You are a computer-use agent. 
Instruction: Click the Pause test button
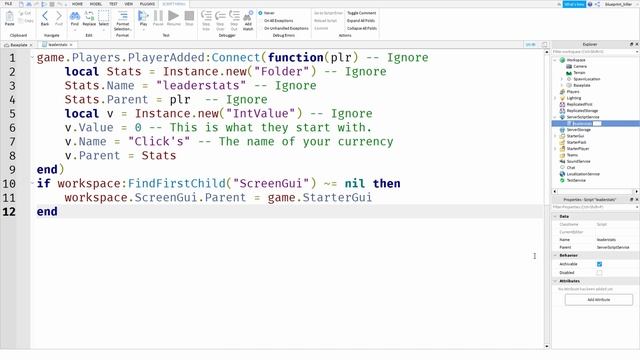158,18
